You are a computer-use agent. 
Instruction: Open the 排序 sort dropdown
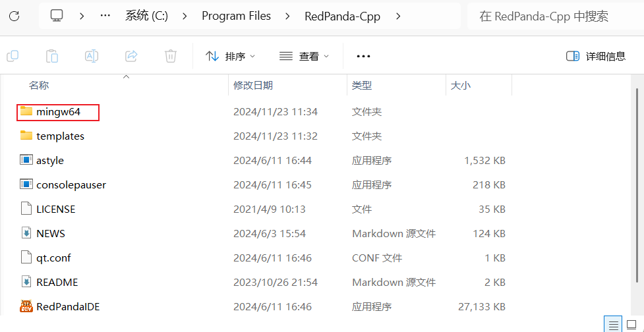click(x=230, y=56)
